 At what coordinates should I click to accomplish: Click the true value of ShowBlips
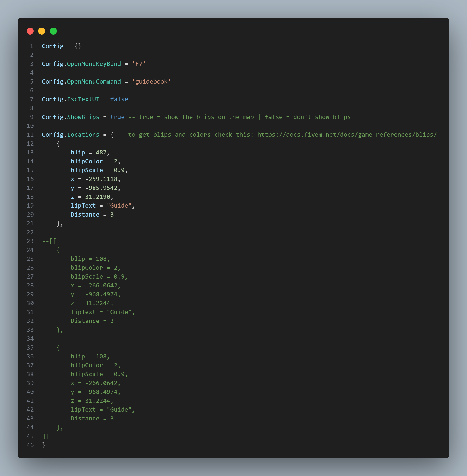[117, 117]
